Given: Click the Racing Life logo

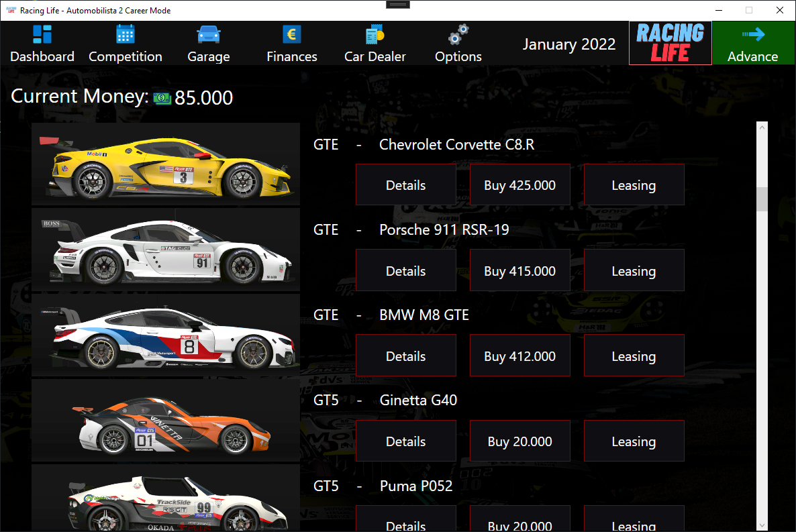Looking at the screenshot, I should [670, 43].
